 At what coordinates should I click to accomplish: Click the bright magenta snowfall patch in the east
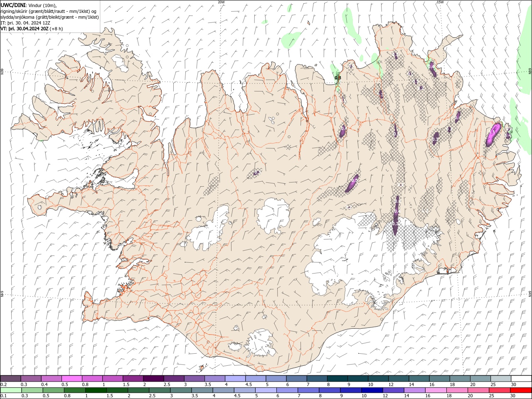click(493, 134)
